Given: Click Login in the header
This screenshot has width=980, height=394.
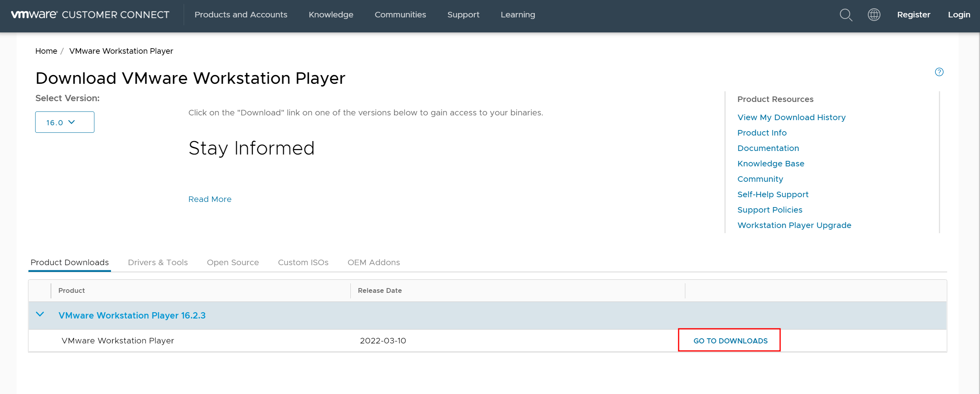Looking at the screenshot, I should (959, 15).
